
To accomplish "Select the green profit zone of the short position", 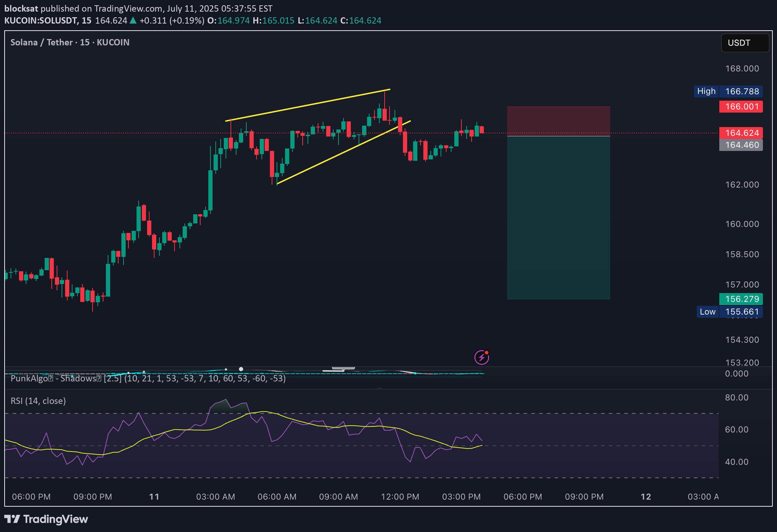I will tap(558, 217).
